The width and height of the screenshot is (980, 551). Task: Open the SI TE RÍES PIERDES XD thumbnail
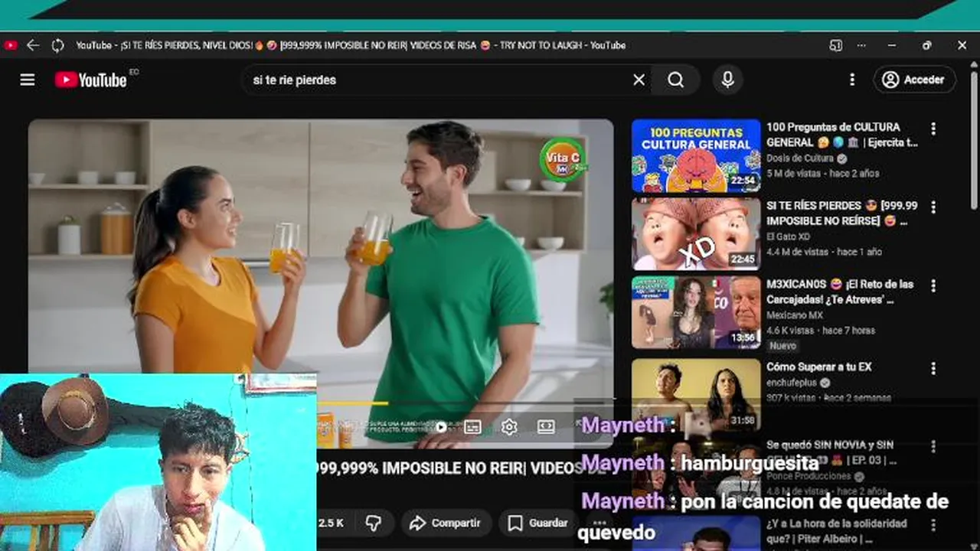pyautogui.click(x=696, y=234)
